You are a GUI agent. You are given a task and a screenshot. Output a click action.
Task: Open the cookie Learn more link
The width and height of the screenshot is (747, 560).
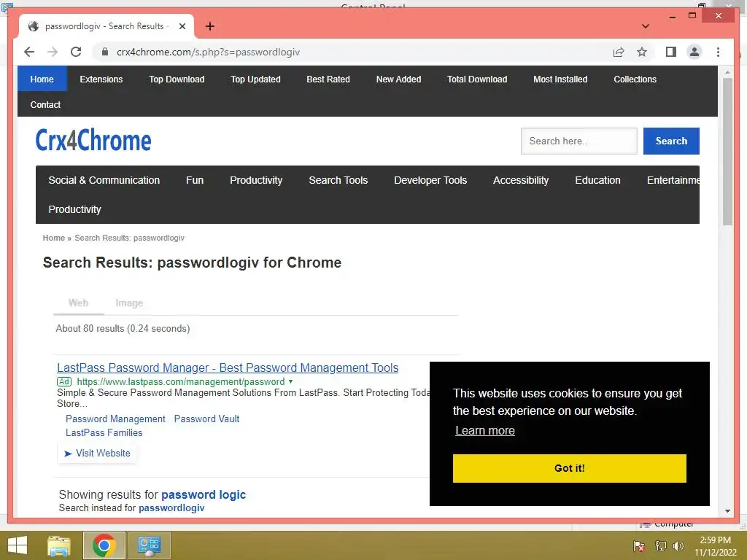tap(485, 430)
